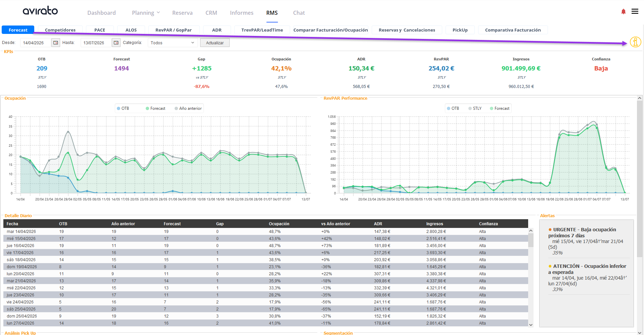This screenshot has width=644, height=335.
Task: Select the row vie 24/04/2026
Action: click(266, 302)
